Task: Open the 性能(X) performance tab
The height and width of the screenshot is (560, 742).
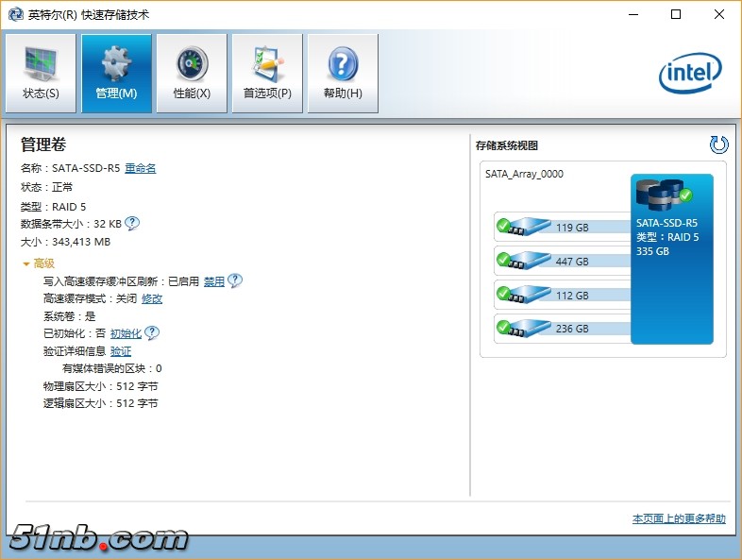Action: pos(192,73)
